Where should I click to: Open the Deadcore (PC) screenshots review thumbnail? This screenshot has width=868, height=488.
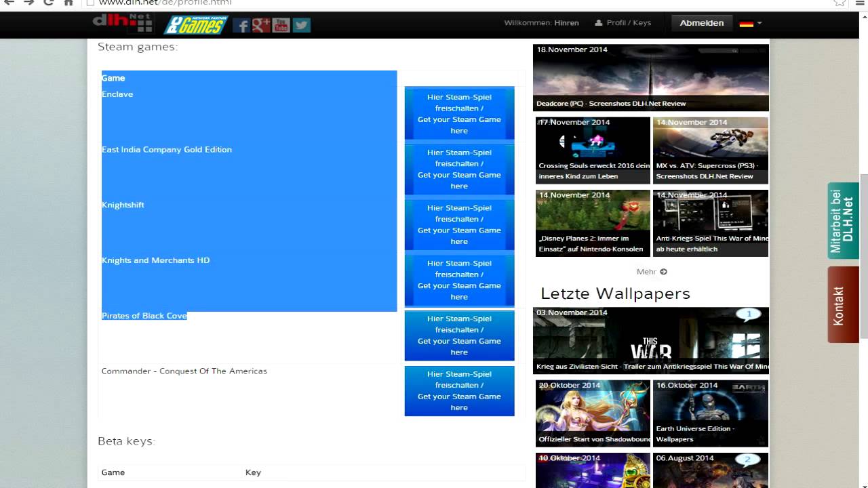pyautogui.click(x=651, y=77)
